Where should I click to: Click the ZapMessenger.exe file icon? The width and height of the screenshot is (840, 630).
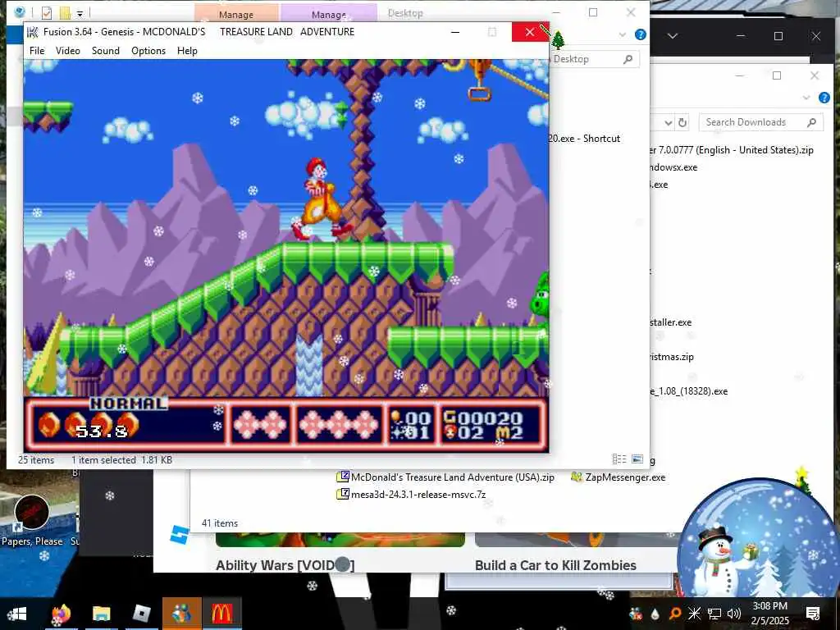577,477
